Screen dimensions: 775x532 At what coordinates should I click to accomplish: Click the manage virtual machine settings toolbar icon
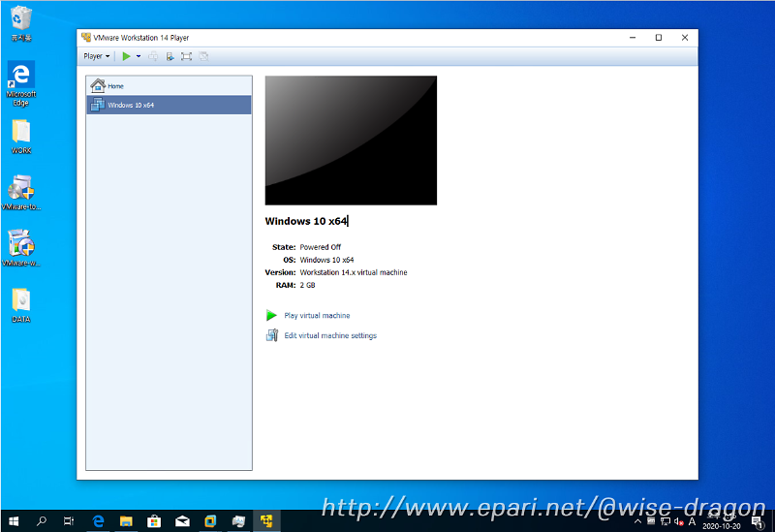[170, 56]
